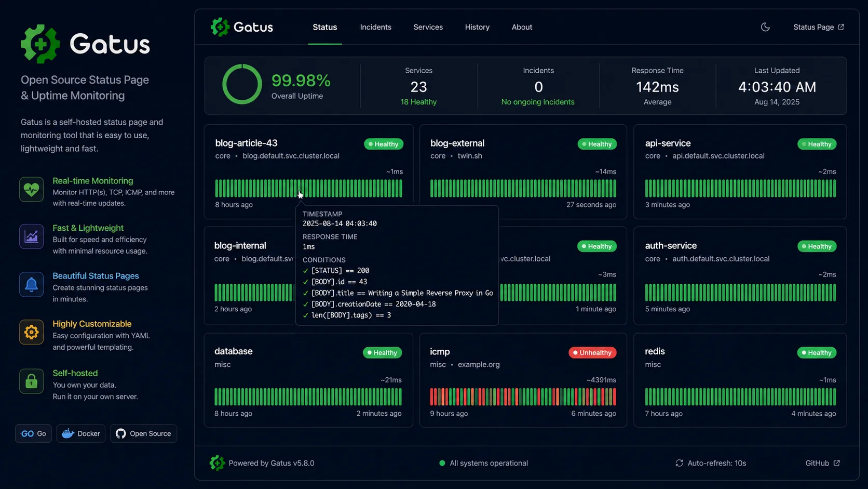
Task: Click the Unhealthy badge on icmp
Action: tap(592, 352)
